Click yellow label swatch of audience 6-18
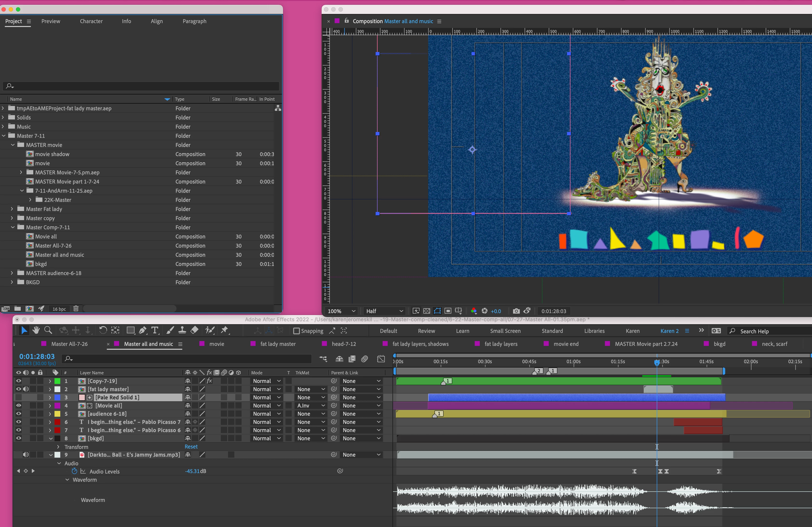The image size is (812, 527). tap(57, 414)
